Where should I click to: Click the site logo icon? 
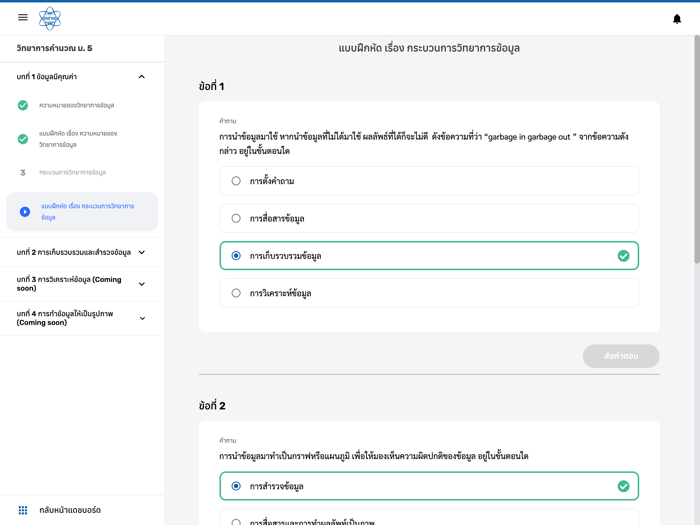50,18
